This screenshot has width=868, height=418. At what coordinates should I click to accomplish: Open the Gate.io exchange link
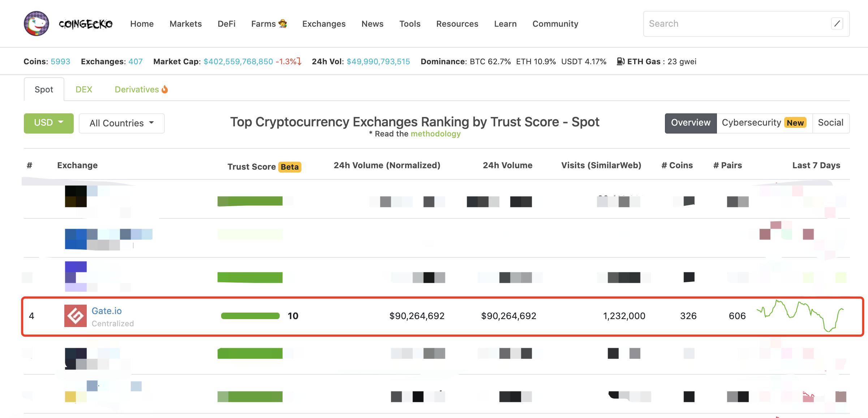(x=107, y=311)
